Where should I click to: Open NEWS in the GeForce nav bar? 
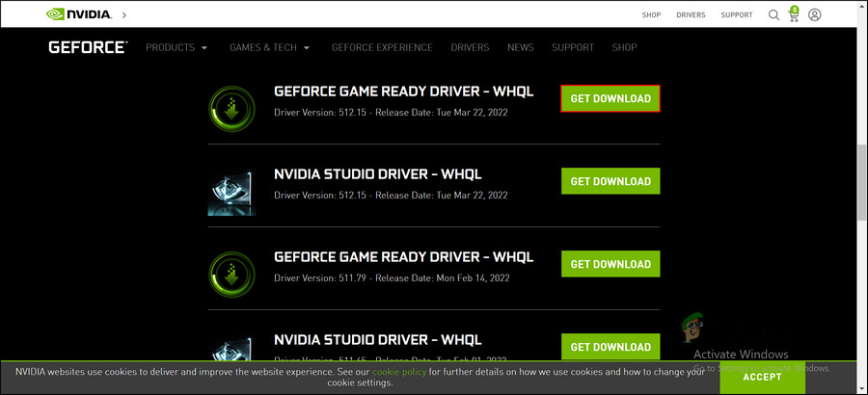pyautogui.click(x=521, y=47)
